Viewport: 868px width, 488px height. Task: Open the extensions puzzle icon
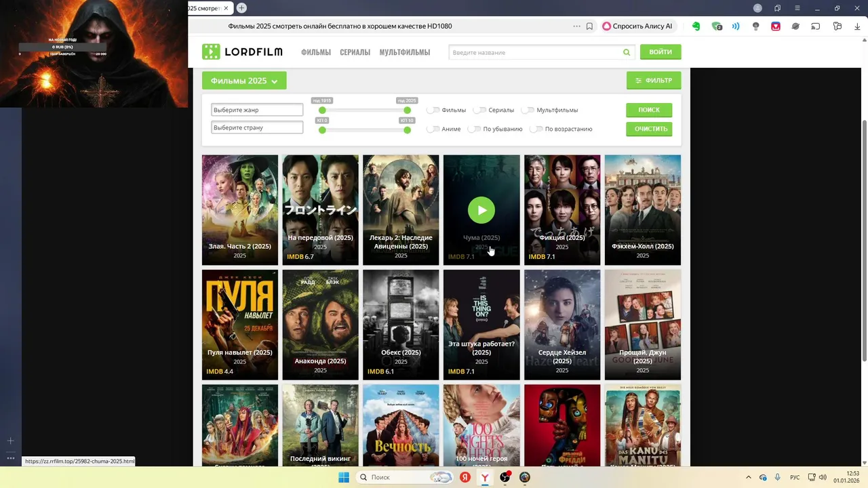[x=837, y=26]
